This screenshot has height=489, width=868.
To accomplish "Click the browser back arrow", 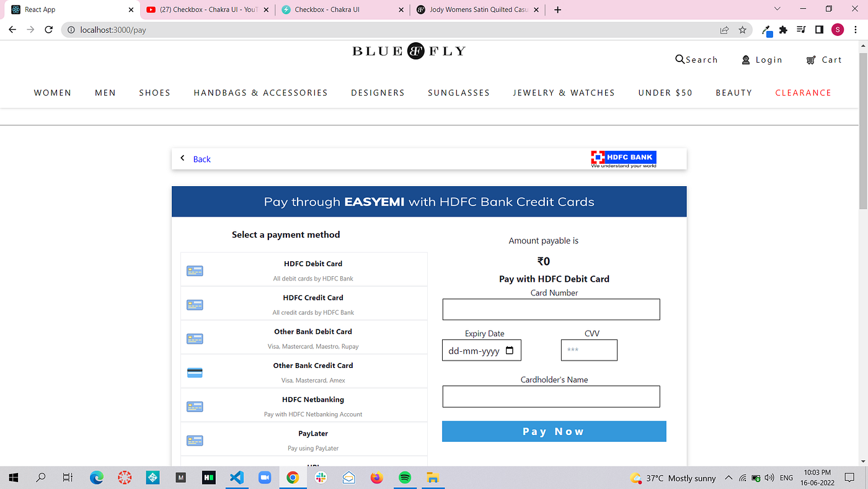I will click(x=12, y=30).
